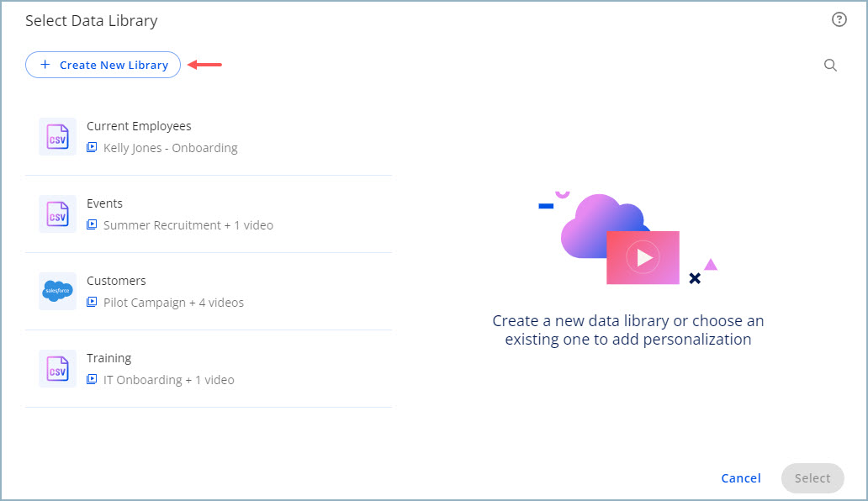Click the help question mark icon
Viewport: 868px width, 501px height.
coord(839,19)
